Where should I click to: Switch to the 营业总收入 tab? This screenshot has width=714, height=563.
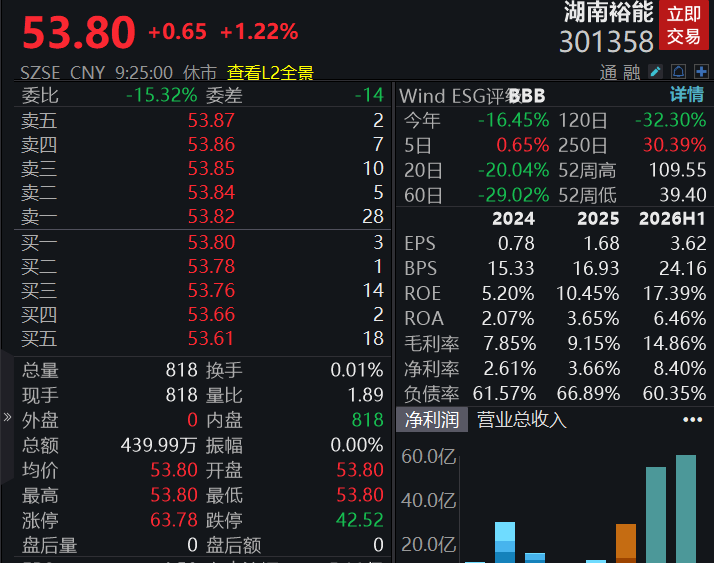521,420
